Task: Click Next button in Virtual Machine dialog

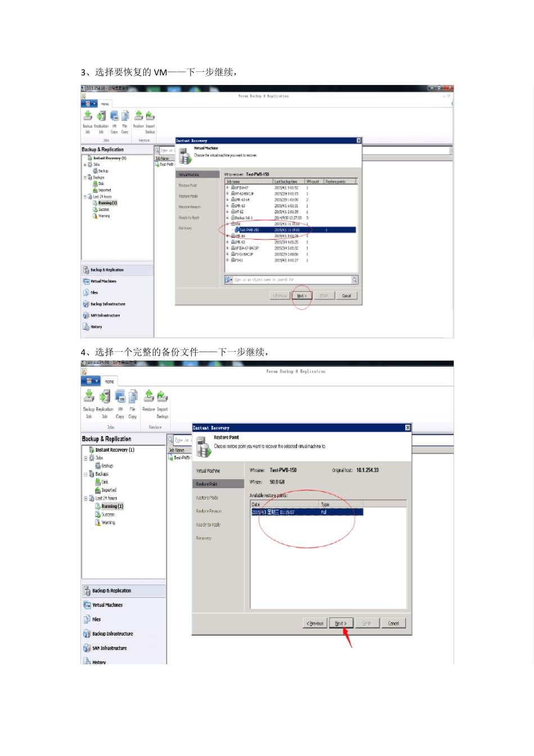Action: point(302,295)
